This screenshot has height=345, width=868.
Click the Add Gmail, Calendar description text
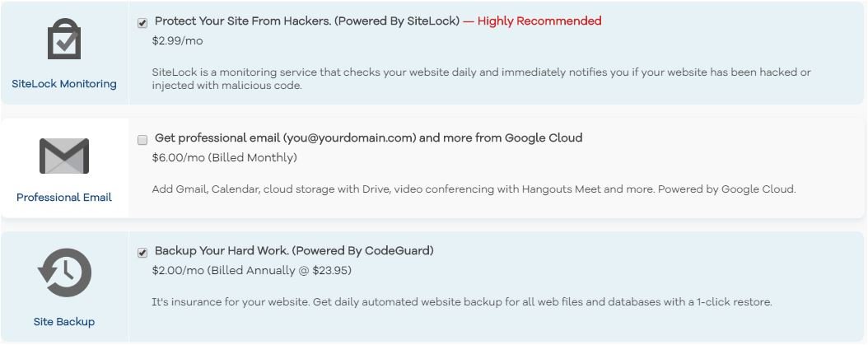coord(474,189)
